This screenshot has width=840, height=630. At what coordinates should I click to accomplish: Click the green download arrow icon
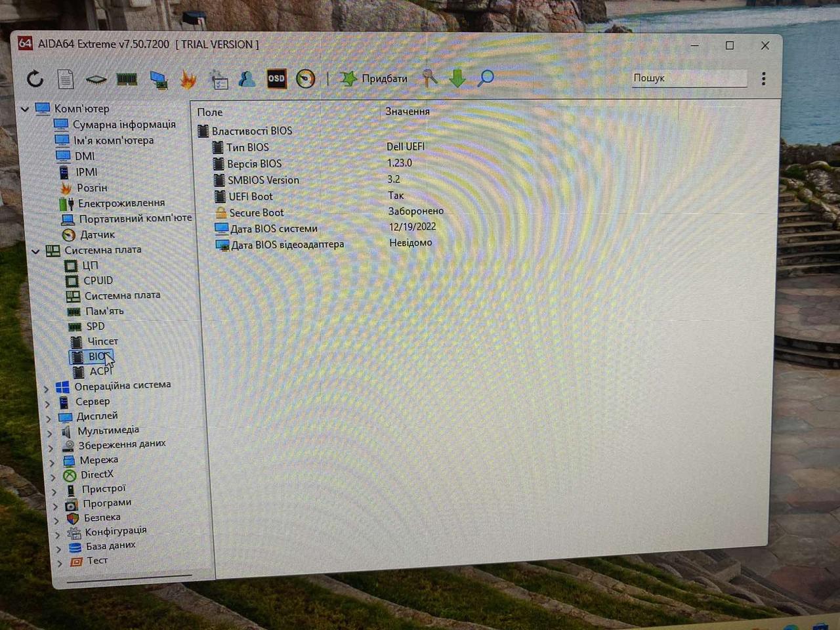[x=457, y=78]
